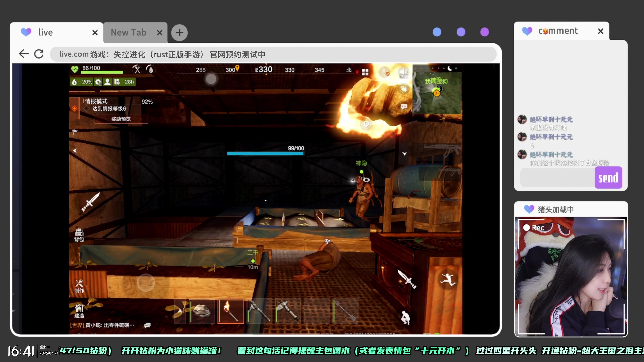644x362 pixels.
Task: Tap the virtual joystick circle
Action: tap(146, 282)
